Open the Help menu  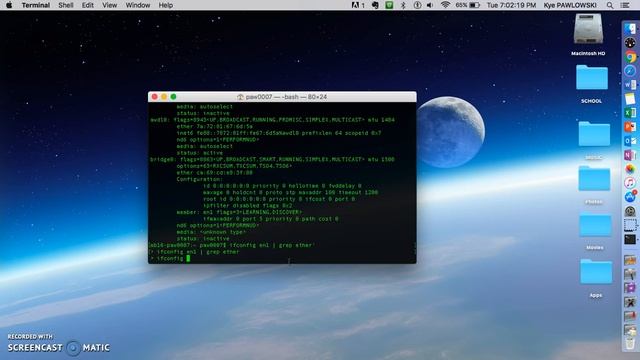tap(165, 5)
